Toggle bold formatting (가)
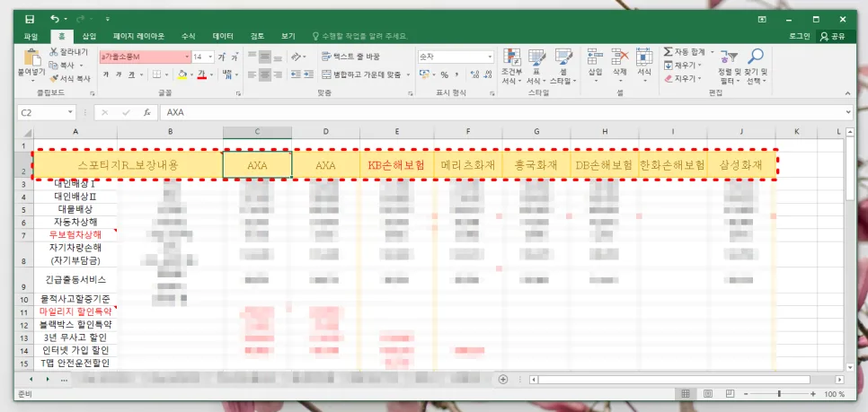 (106, 75)
